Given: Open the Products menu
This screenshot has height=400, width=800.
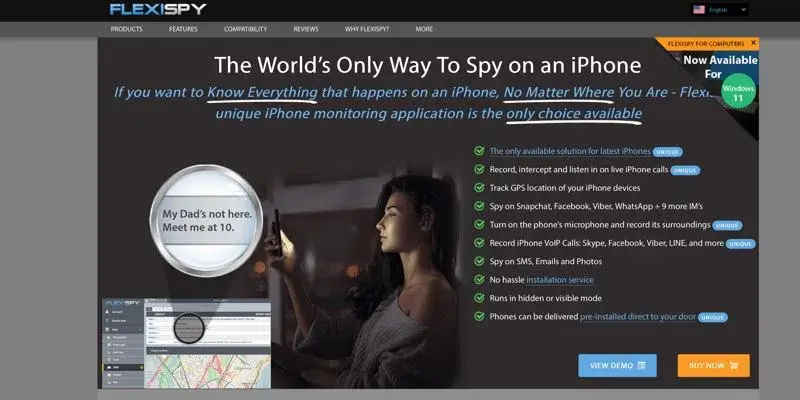Looking at the screenshot, I should [127, 29].
